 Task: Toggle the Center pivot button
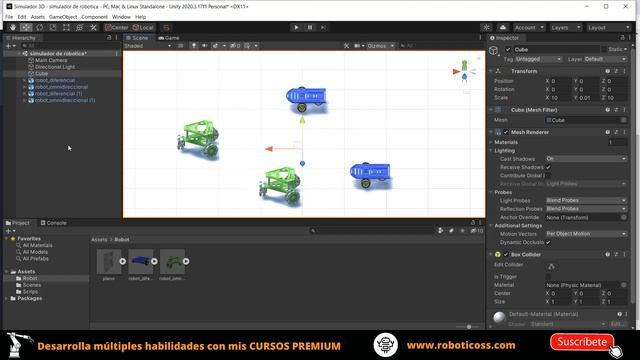pos(116,27)
